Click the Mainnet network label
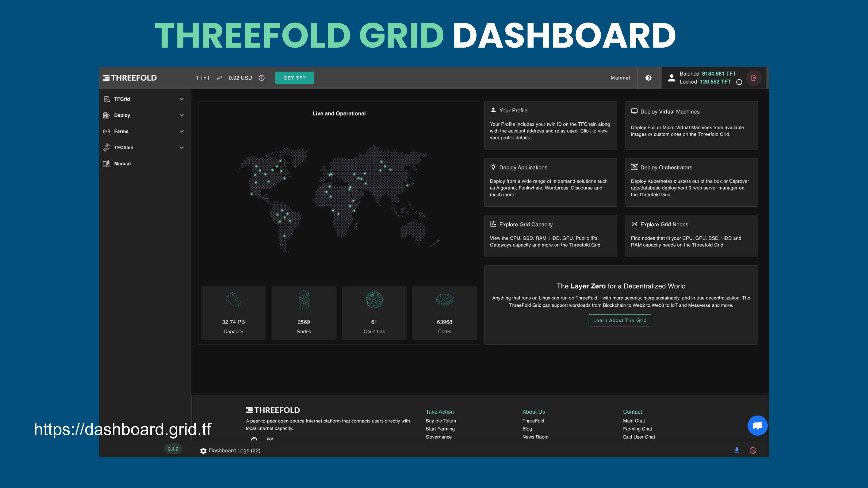Viewport: 868px width, 488px height. [620, 78]
